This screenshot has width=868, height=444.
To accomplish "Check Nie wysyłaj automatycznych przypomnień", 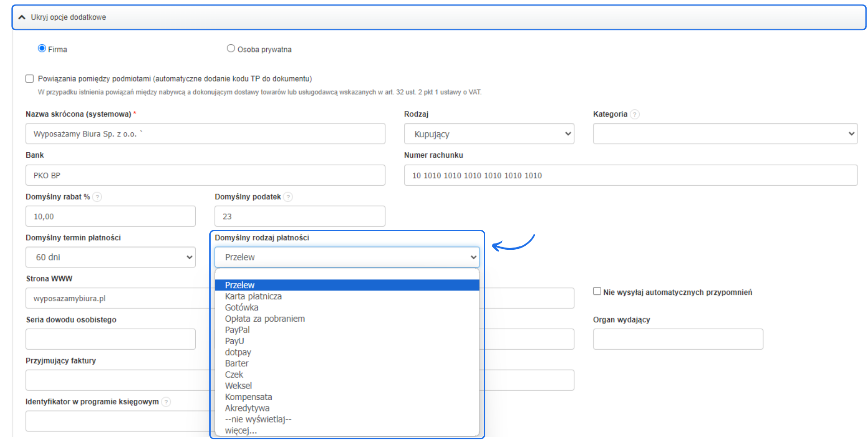I will coord(597,291).
